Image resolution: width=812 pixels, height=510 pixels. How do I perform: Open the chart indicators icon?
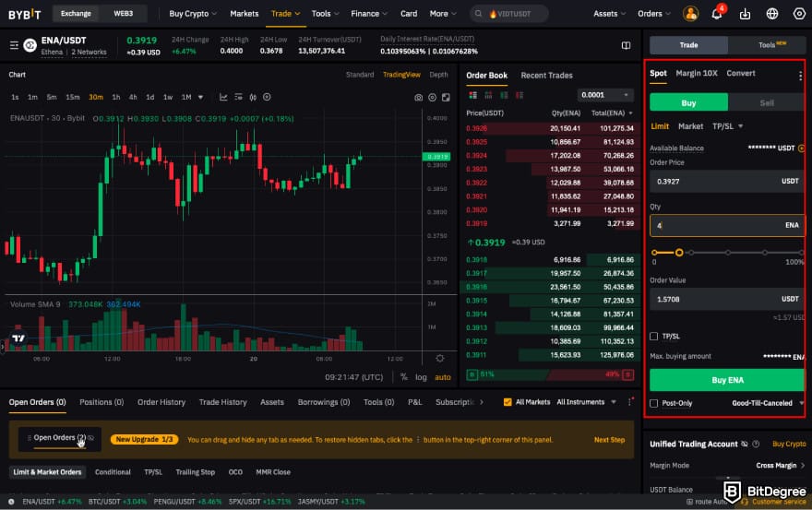pos(223,98)
